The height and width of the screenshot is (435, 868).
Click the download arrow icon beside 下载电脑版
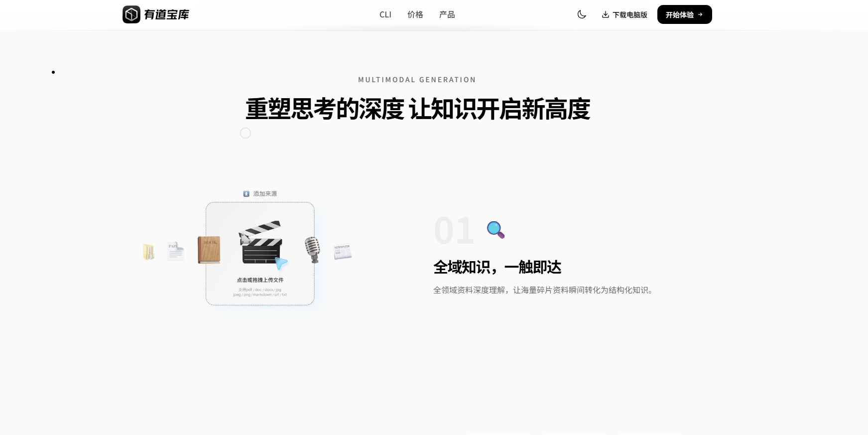pos(606,14)
